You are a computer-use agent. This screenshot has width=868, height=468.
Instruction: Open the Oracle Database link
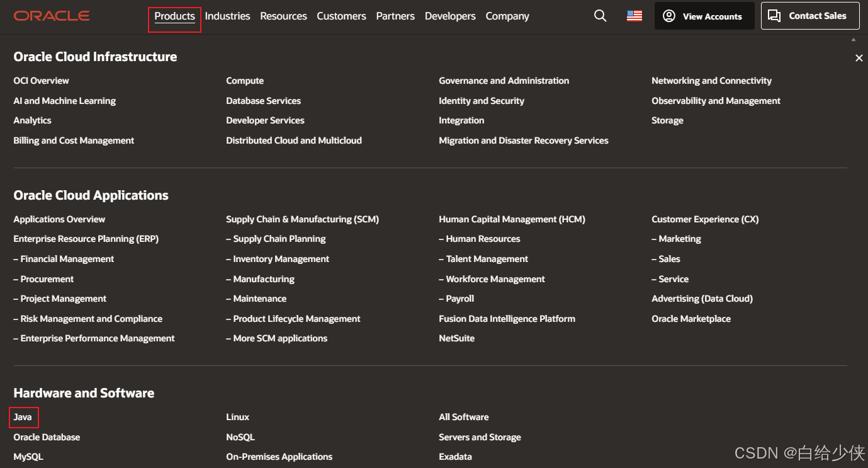pos(47,437)
